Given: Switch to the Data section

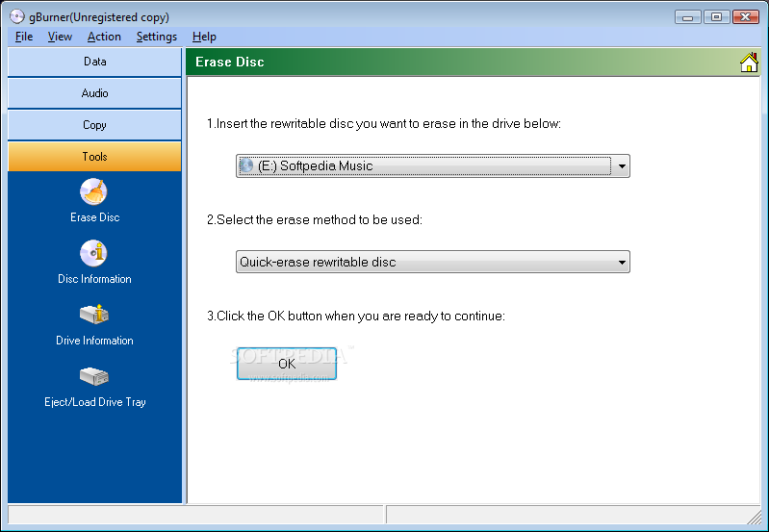Looking at the screenshot, I should [94, 62].
